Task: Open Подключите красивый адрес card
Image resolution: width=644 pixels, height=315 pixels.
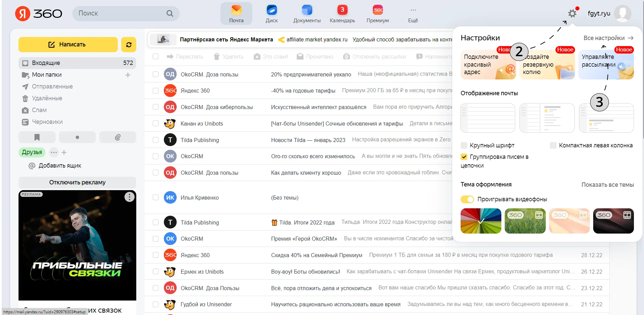Action: click(x=488, y=64)
